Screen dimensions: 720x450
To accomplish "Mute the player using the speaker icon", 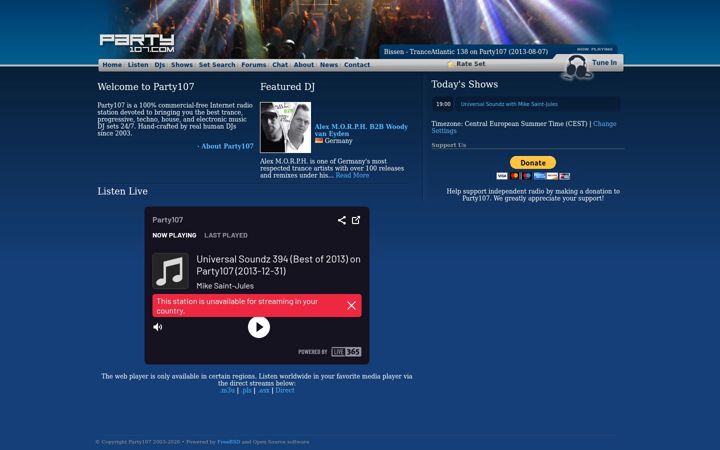I will pyautogui.click(x=158, y=327).
